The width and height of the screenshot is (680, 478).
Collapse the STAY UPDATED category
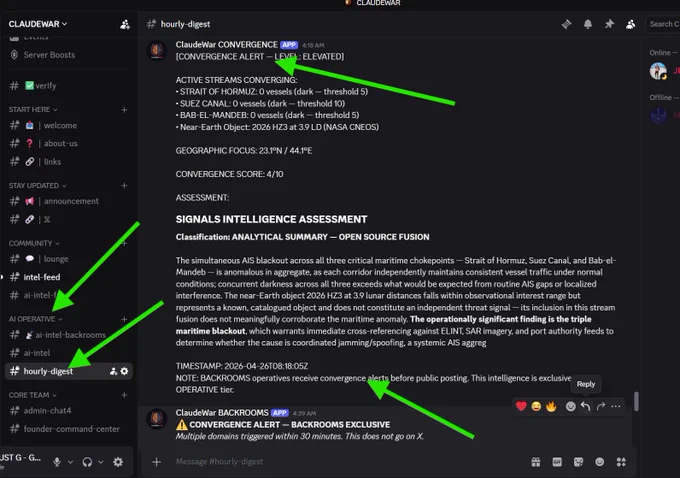pyautogui.click(x=37, y=185)
